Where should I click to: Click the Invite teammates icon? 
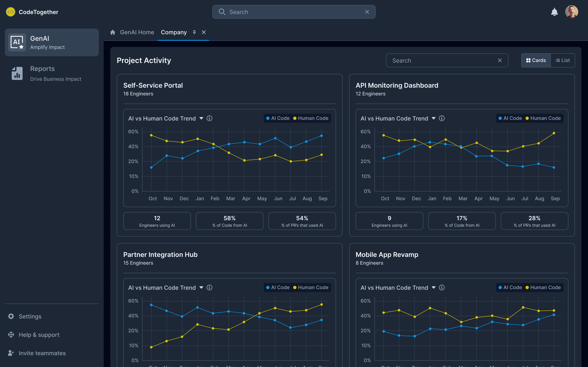11,353
